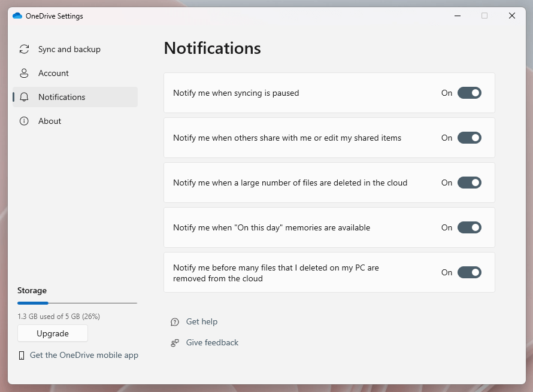Click the Sync and backup arrows icon
The width and height of the screenshot is (533, 392).
[24, 49]
